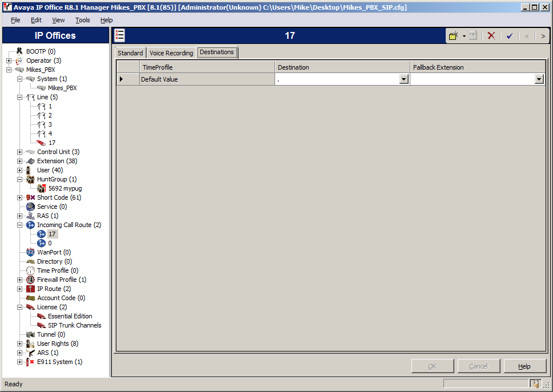Click the Time Profile clock icon
Viewport: 553px width, 392px height.
[31, 270]
